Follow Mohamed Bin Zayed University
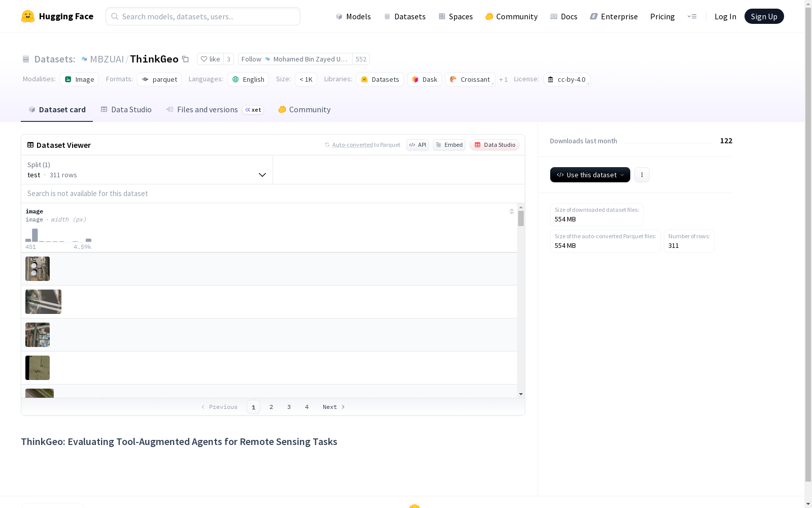Viewport: 812px width, 508px height. point(295,59)
